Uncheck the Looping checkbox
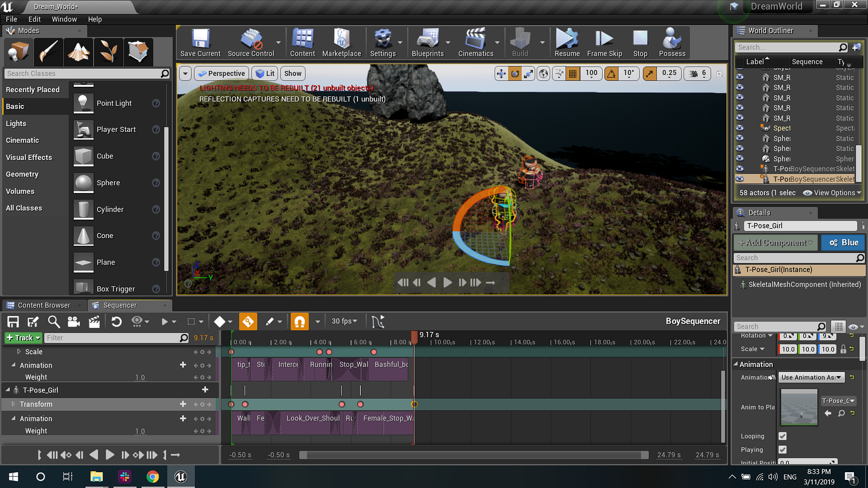This screenshot has height=488, width=868. tap(782, 436)
